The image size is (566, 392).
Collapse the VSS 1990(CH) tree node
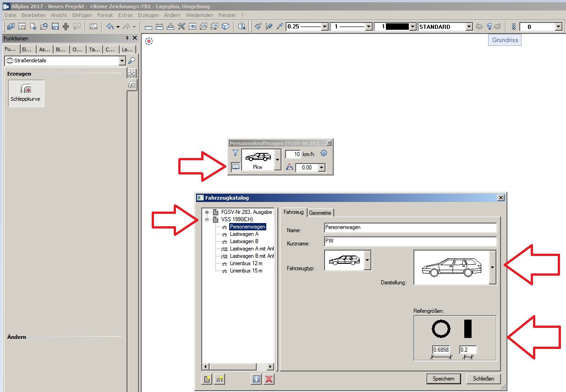tap(207, 219)
